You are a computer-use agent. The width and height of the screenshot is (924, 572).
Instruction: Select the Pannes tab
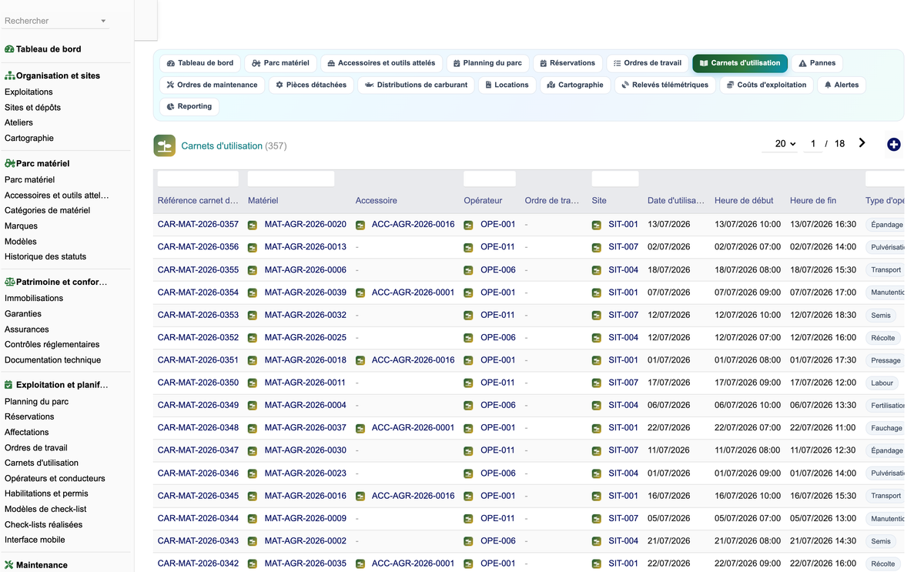(x=817, y=63)
